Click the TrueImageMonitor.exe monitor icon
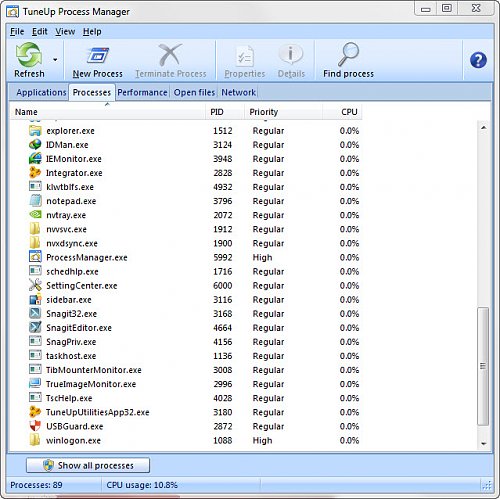The image size is (500, 499). (35, 384)
